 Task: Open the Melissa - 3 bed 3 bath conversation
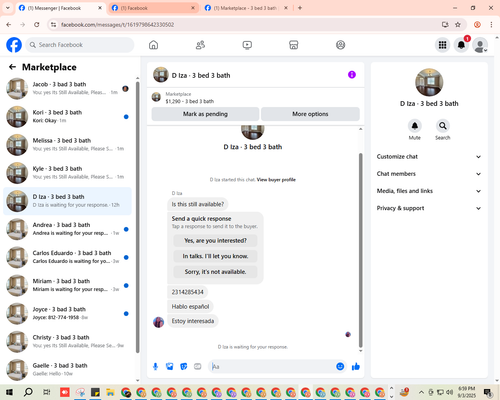[x=67, y=145]
